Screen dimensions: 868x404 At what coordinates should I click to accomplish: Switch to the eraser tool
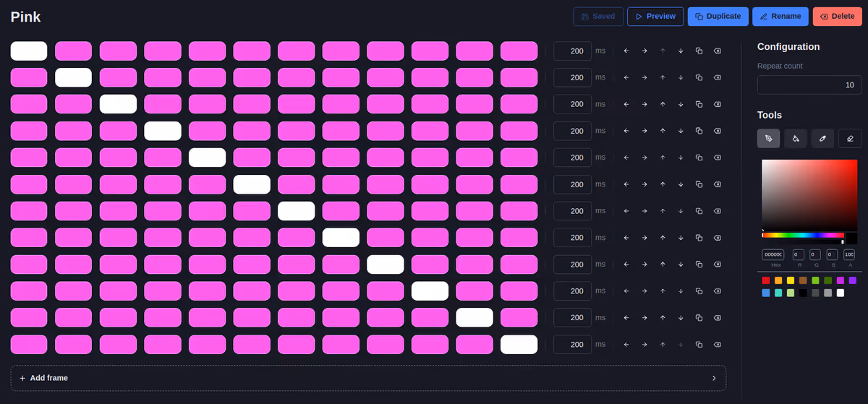click(x=850, y=138)
